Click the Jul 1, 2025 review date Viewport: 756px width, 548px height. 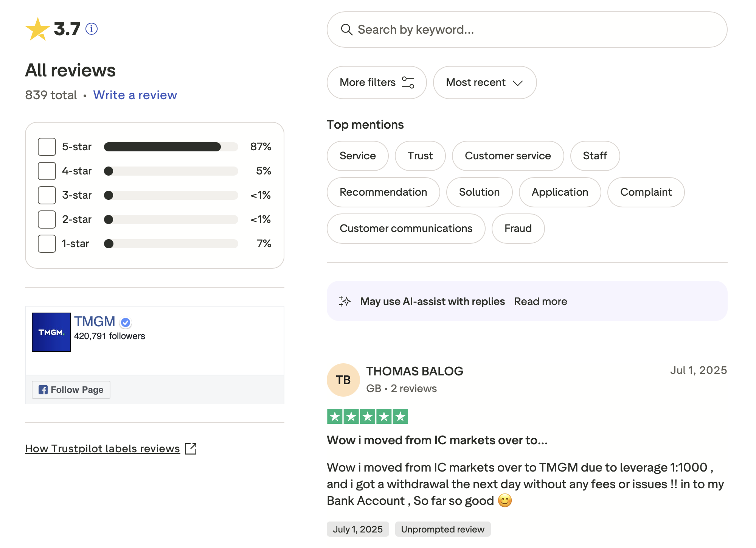pos(699,370)
